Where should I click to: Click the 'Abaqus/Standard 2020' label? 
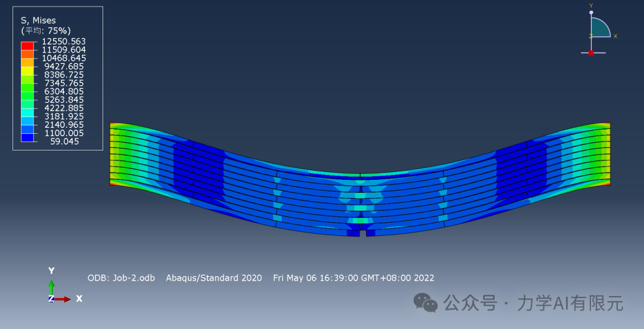(213, 278)
